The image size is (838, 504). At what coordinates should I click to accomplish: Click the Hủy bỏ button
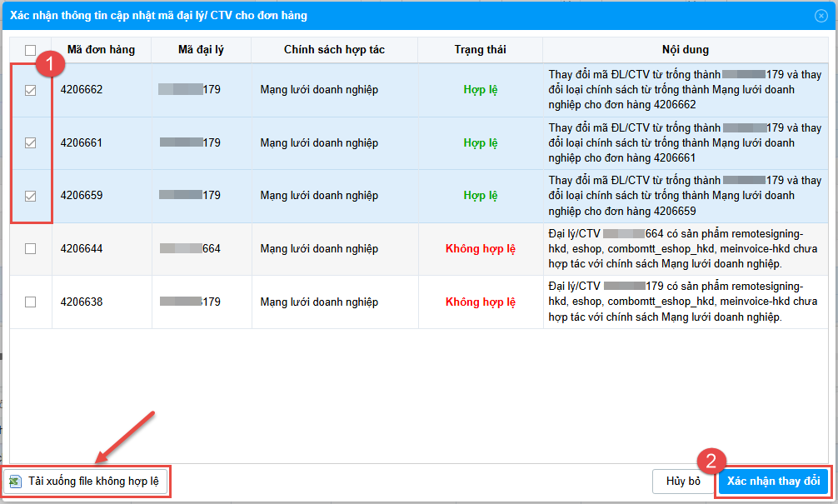click(x=683, y=481)
